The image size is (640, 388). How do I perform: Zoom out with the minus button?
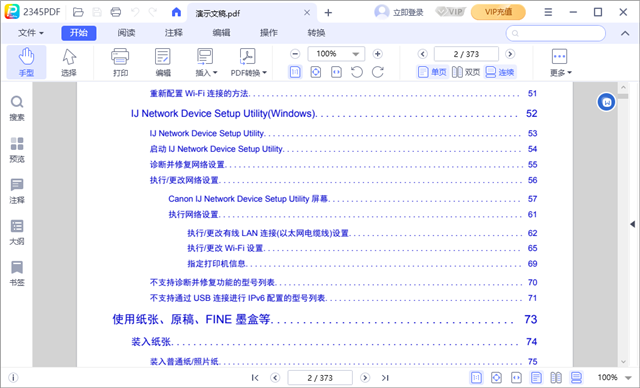pyautogui.click(x=295, y=54)
